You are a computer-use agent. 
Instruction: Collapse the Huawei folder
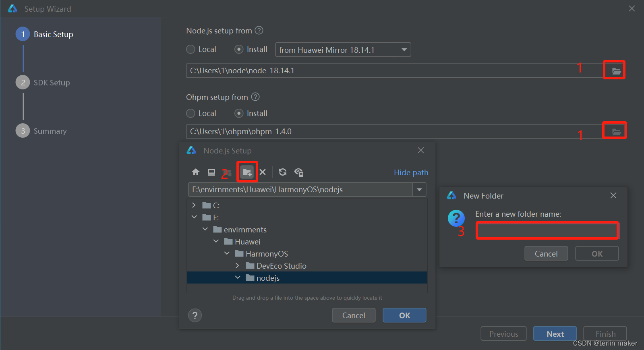tap(216, 241)
